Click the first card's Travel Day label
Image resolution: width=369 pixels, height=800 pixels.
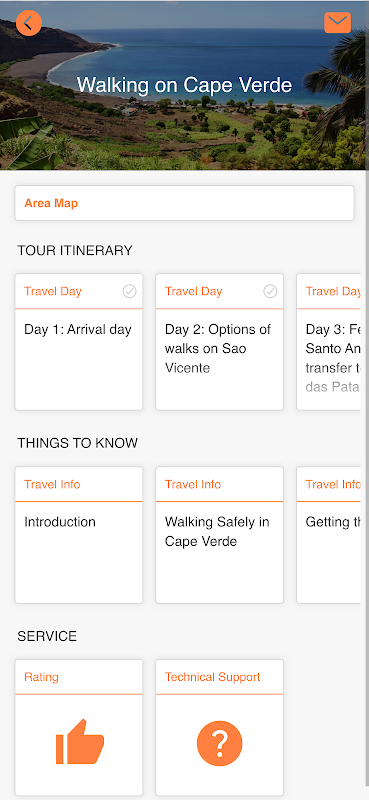click(53, 291)
